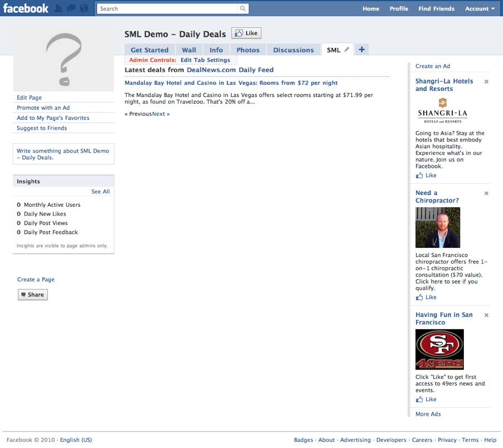Click Create an Ad link
This screenshot has height=448, width=503.
[433, 66]
